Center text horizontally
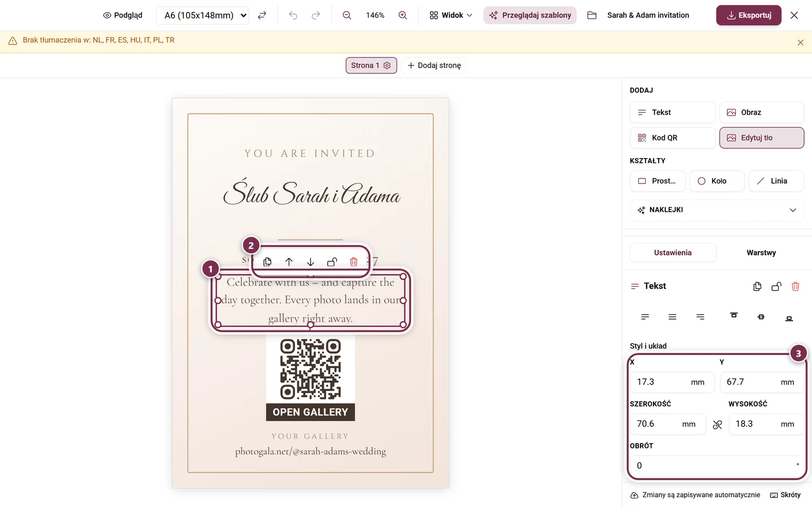This screenshot has height=508, width=812. coord(672,317)
